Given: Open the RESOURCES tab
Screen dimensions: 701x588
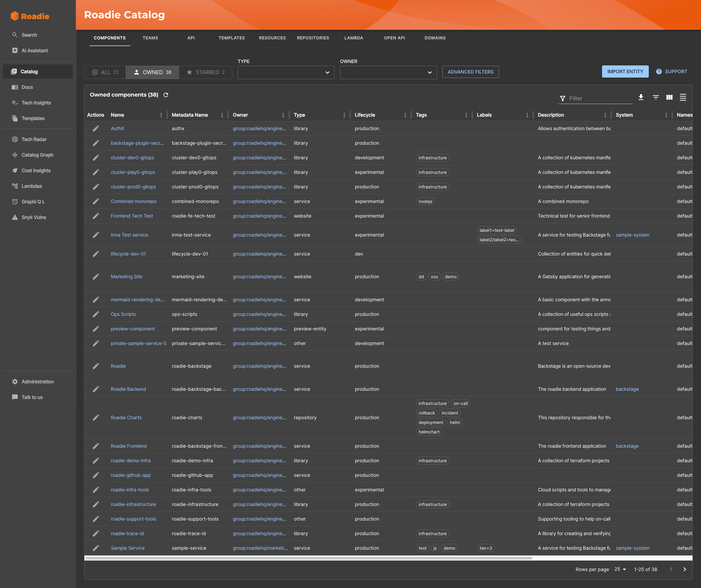Looking at the screenshot, I should (x=273, y=38).
